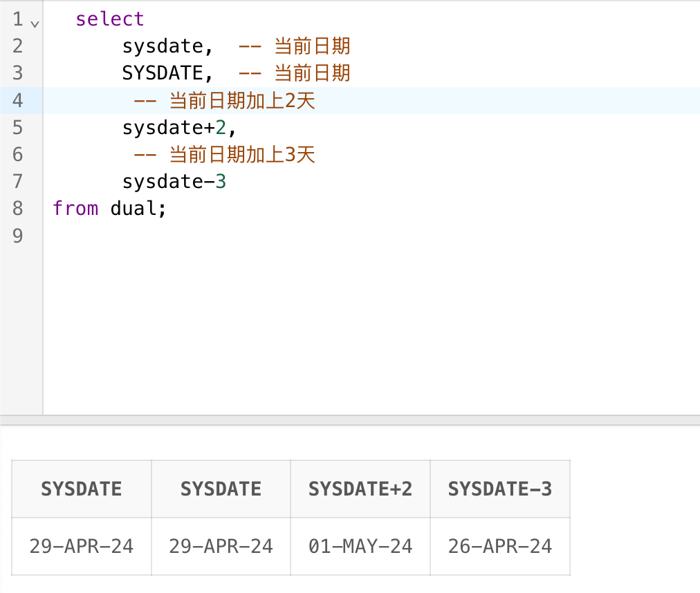Collapse code fold arrow on line 1
The height and width of the screenshot is (593, 700).
click(35, 23)
